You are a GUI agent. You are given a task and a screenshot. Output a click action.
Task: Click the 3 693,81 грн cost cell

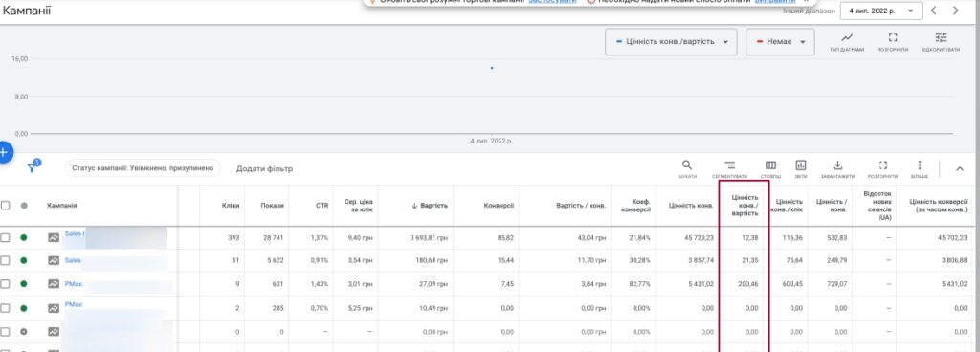pos(429,238)
